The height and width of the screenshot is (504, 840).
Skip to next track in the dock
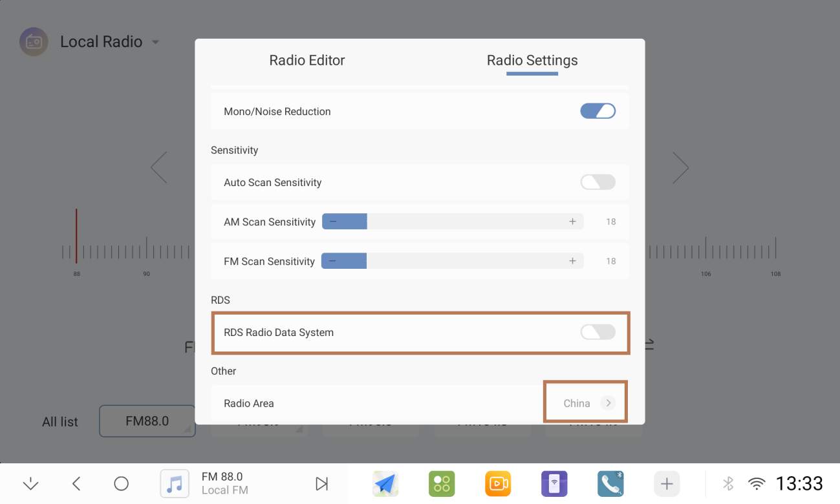pos(321,483)
